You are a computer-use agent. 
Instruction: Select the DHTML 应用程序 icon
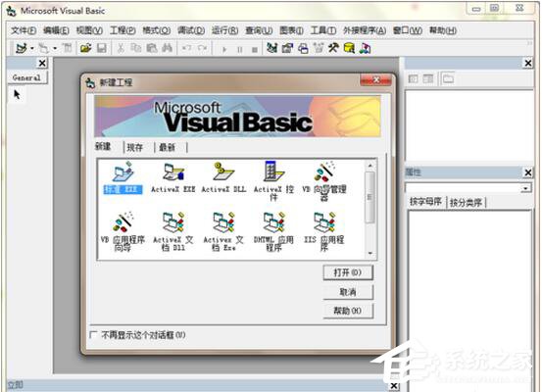click(x=273, y=231)
